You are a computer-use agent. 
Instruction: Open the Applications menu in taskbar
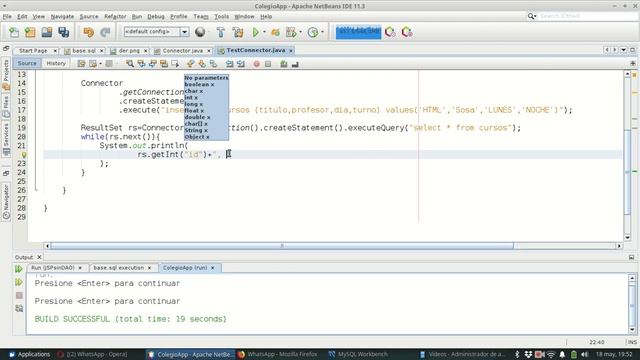(29, 354)
